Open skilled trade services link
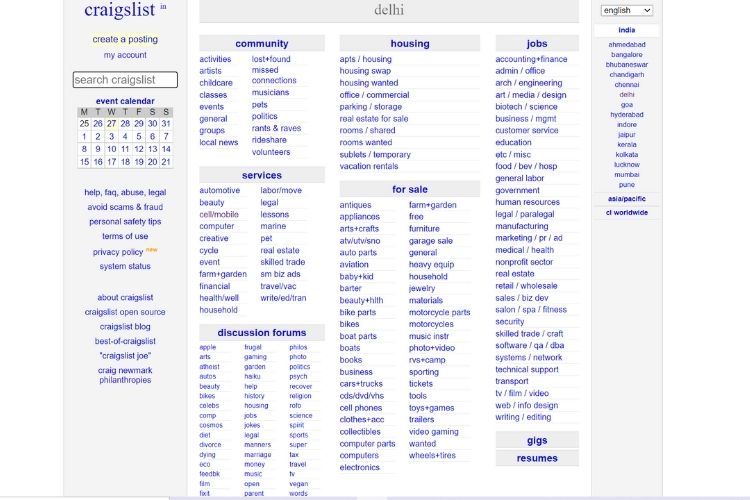750x500 pixels. (x=283, y=262)
